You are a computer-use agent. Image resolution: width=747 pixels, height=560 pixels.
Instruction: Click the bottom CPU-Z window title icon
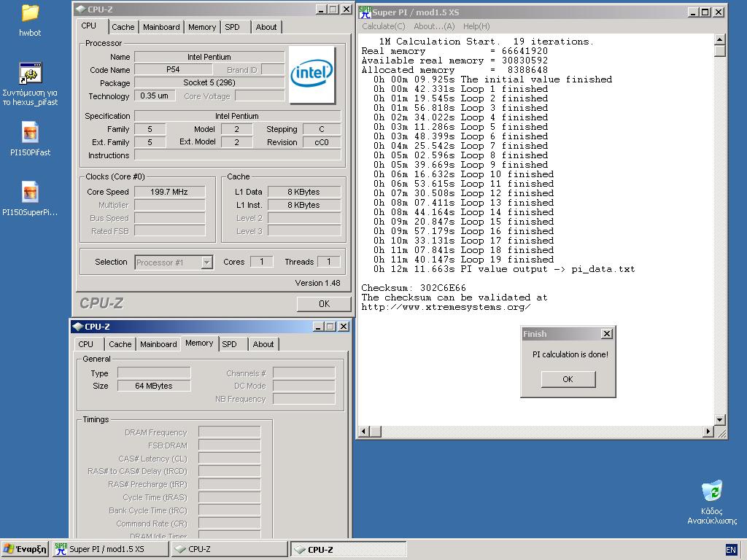[x=77, y=327]
